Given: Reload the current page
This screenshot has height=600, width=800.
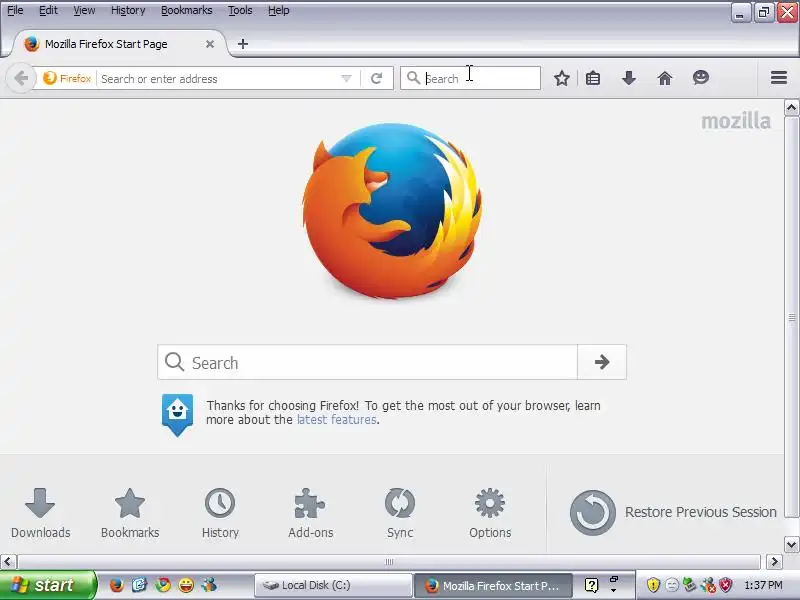Looking at the screenshot, I should [x=377, y=79].
